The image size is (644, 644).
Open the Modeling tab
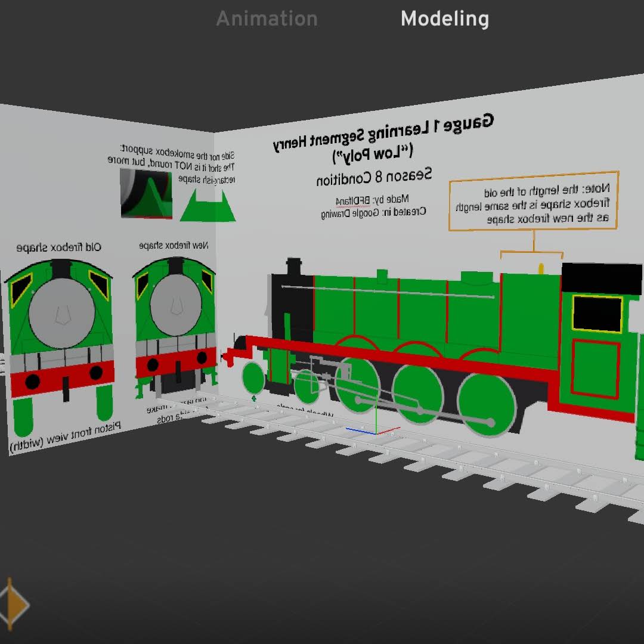(445, 19)
